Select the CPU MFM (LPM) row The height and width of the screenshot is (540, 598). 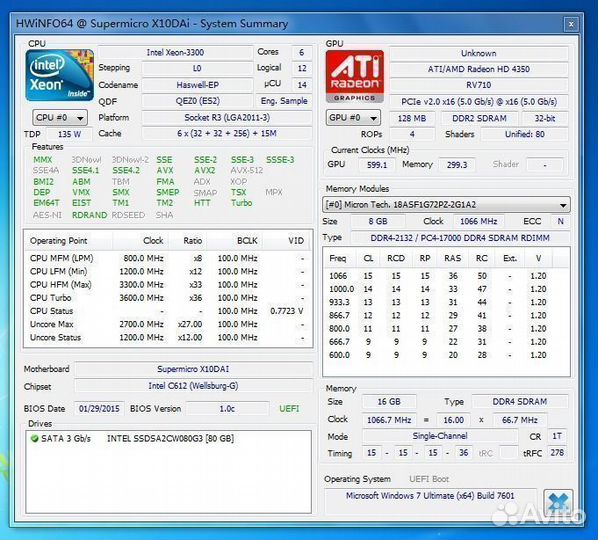pyautogui.click(x=168, y=258)
